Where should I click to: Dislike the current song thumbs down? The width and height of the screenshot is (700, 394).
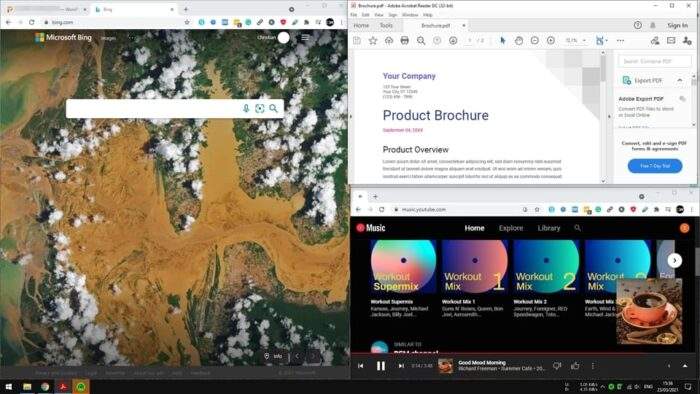(x=557, y=366)
